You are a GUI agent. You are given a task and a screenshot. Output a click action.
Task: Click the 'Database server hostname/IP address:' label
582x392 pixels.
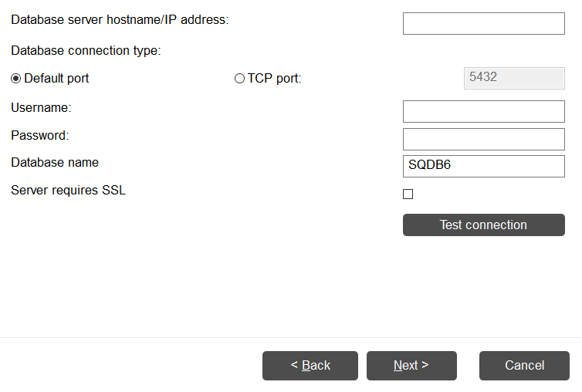(120, 19)
